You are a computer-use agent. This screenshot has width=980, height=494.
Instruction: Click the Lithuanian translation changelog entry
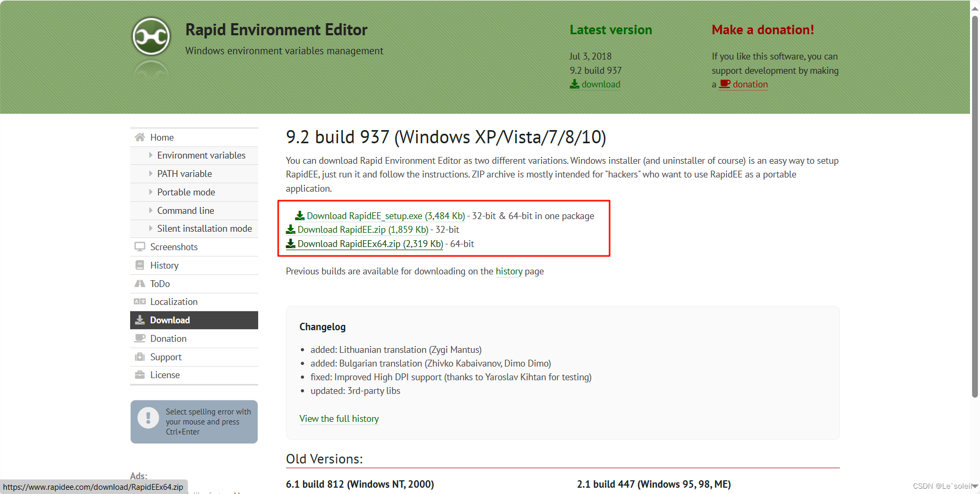pyautogui.click(x=396, y=350)
